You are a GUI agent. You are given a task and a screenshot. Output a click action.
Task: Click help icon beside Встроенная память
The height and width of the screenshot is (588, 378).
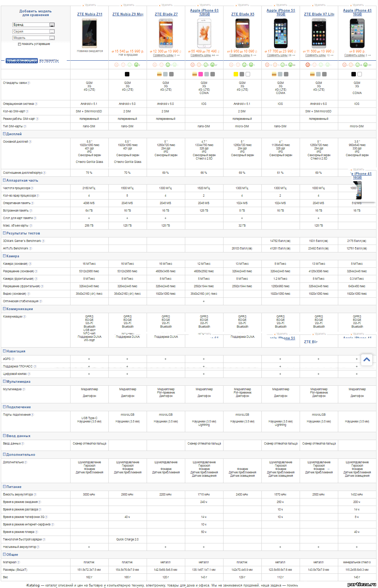31,211
